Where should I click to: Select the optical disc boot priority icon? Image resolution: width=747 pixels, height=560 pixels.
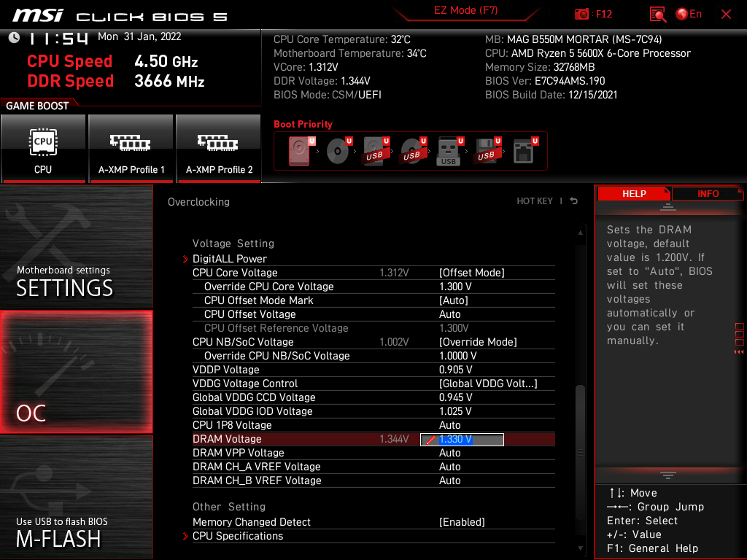[x=338, y=151]
